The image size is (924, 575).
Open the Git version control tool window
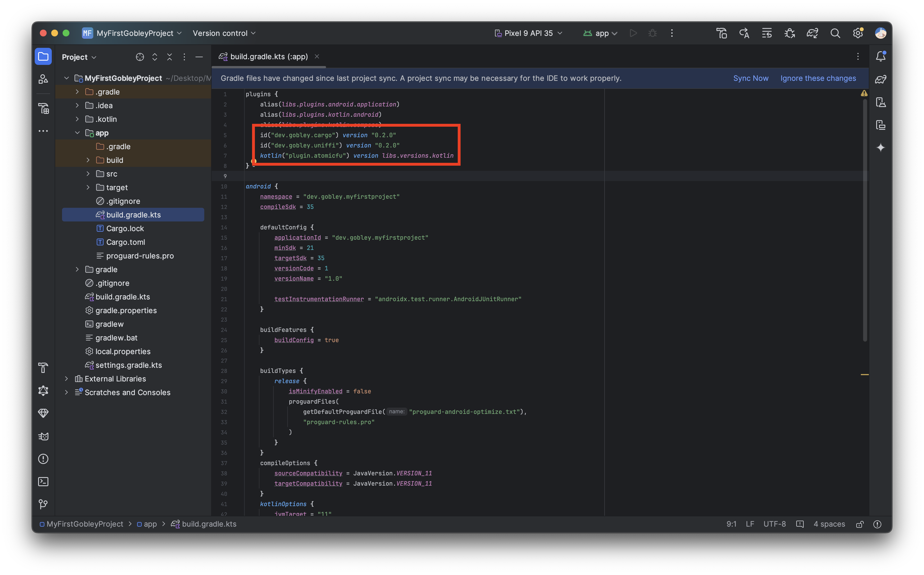click(x=43, y=505)
